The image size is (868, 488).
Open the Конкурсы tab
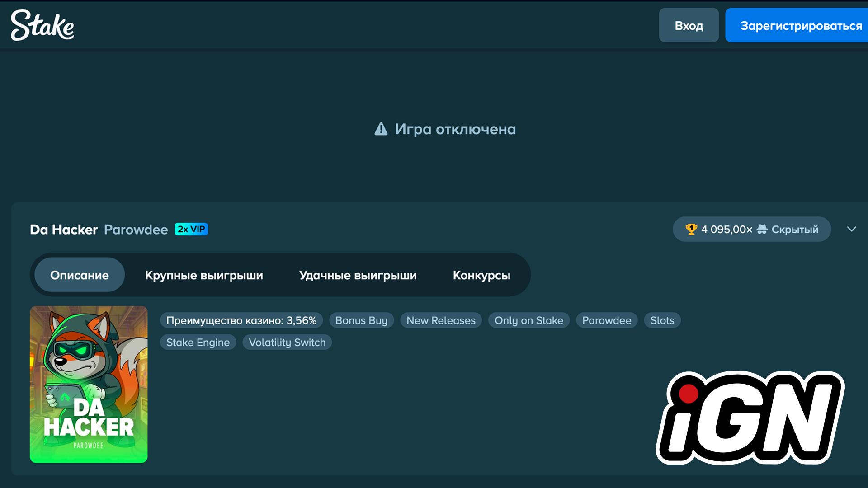point(481,275)
